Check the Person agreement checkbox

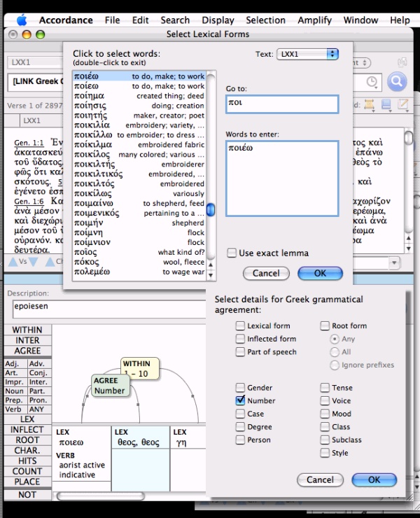tap(240, 440)
